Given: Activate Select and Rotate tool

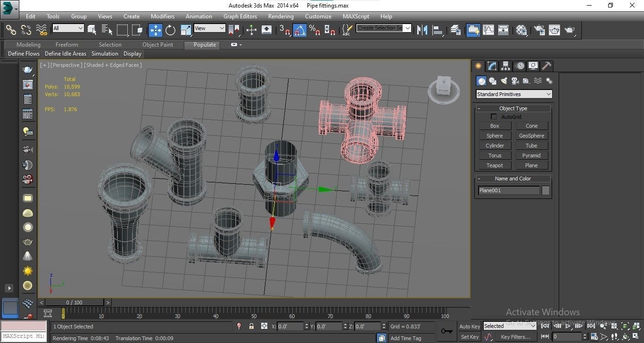Looking at the screenshot, I should coord(171,30).
